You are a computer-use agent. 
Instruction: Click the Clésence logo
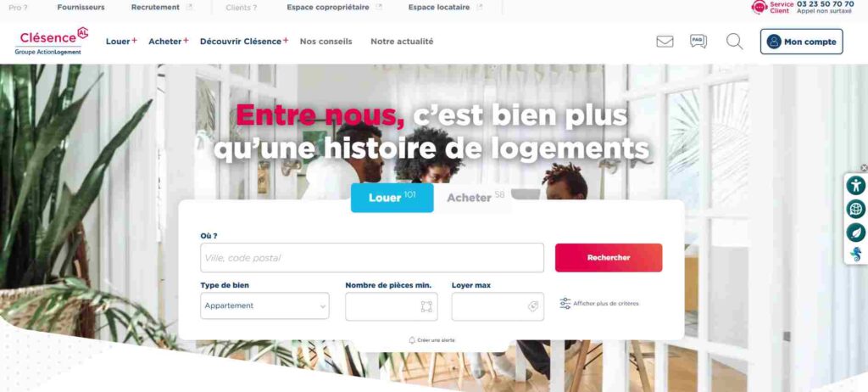(52, 41)
